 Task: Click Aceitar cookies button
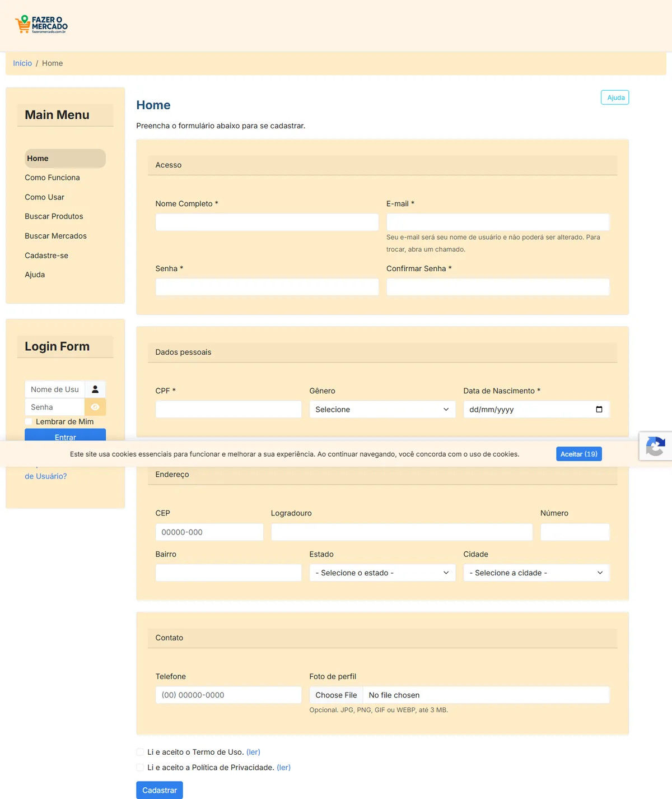point(578,454)
